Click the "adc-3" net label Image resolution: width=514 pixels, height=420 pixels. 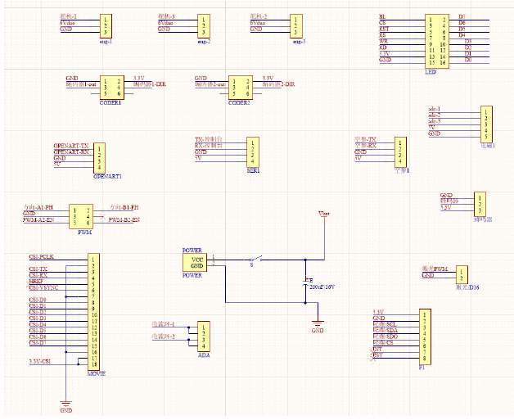pyautogui.click(x=435, y=121)
